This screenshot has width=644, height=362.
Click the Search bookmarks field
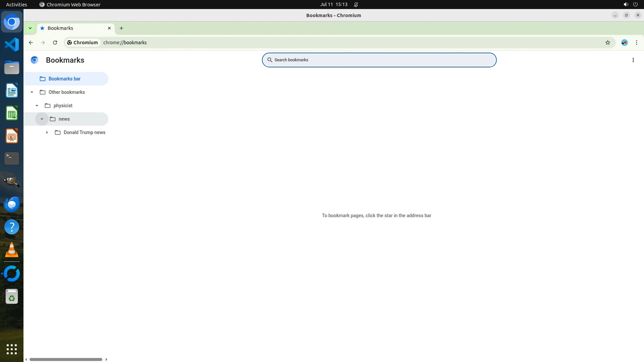click(379, 60)
